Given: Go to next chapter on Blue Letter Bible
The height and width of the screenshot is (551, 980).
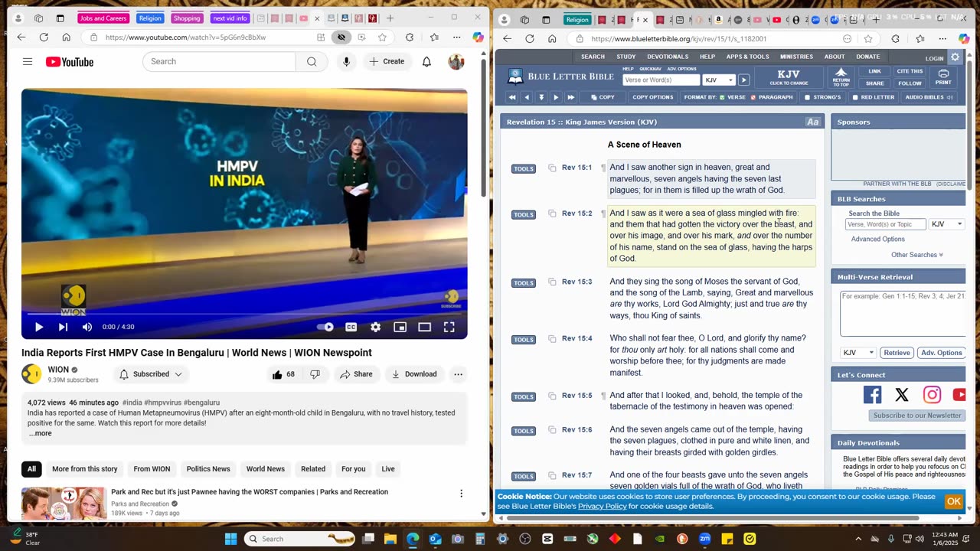Looking at the screenshot, I should pos(556,97).
